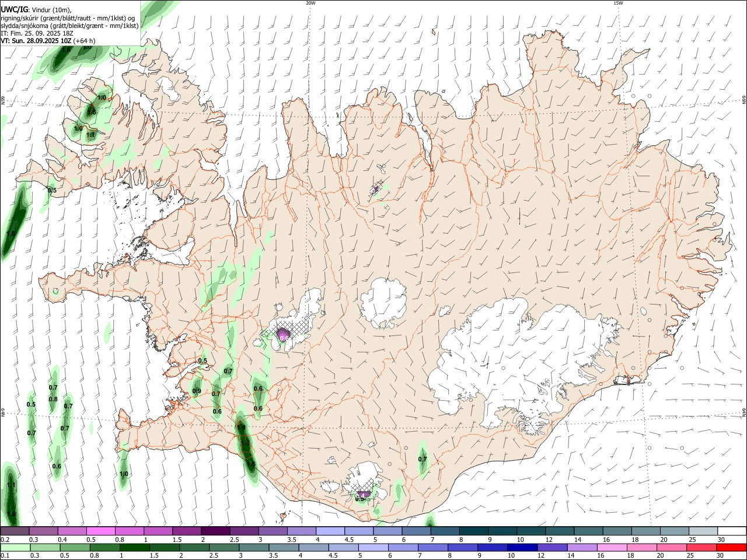The height and width of the screenshot is (560, 747).
Task: Select the upper-row legend swatch starting at 3
Action: click(x=273, y=531)
